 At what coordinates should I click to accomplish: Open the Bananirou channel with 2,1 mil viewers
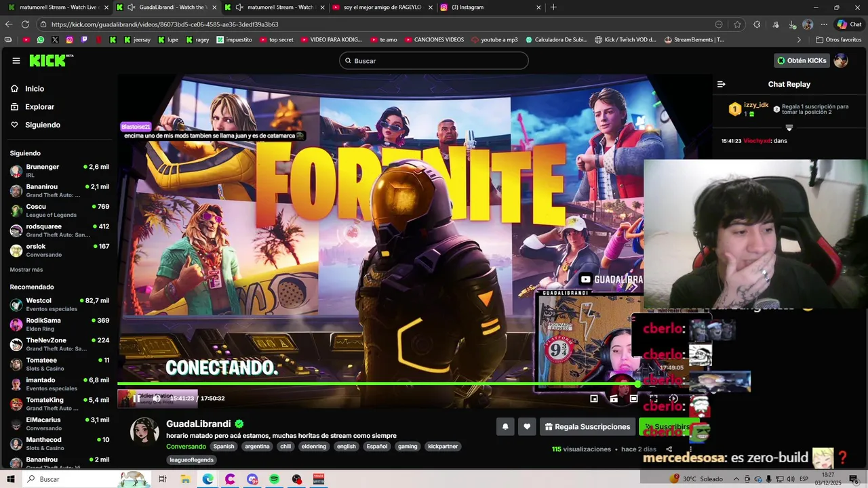(59, 190)
